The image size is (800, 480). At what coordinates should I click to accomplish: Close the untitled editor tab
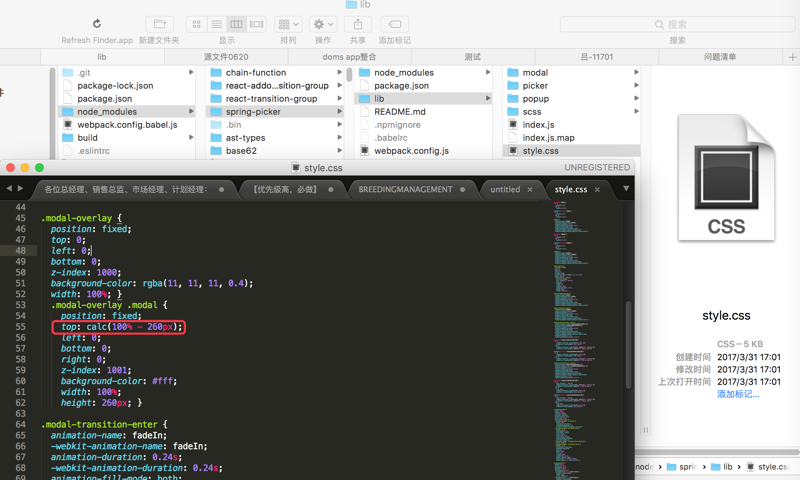[530, 189]
